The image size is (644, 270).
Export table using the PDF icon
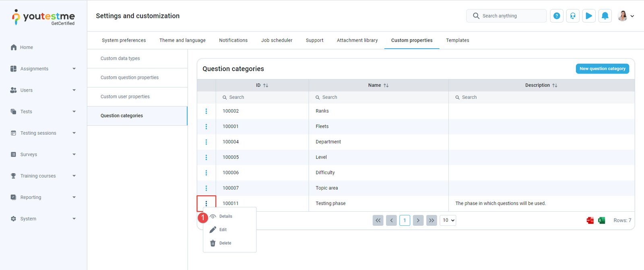(590, 220)
